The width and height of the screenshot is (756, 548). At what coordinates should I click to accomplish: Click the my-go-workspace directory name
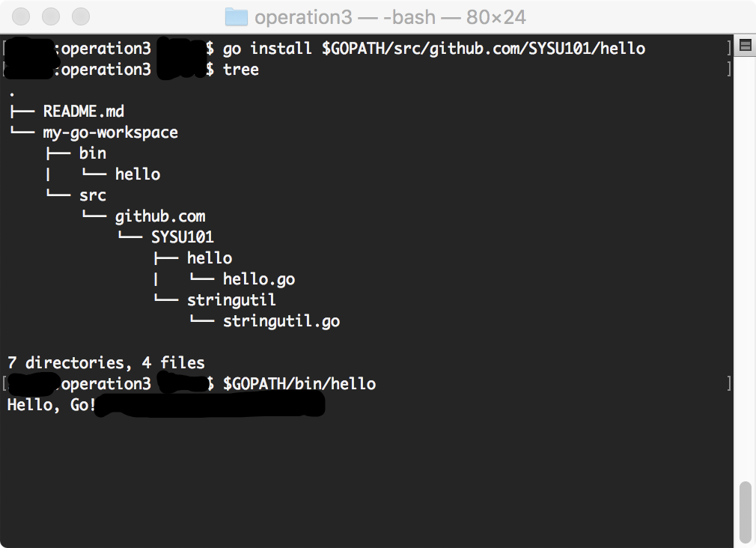point(110,133)
